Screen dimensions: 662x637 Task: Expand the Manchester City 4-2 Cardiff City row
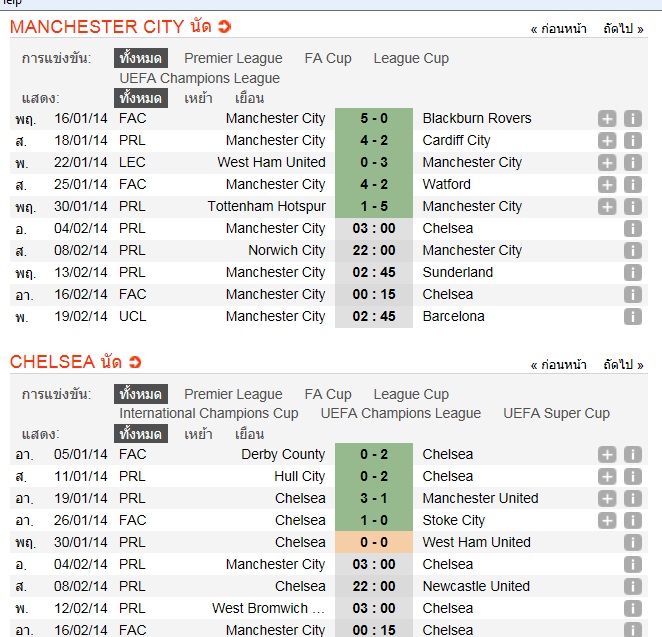tap(607, 141)
